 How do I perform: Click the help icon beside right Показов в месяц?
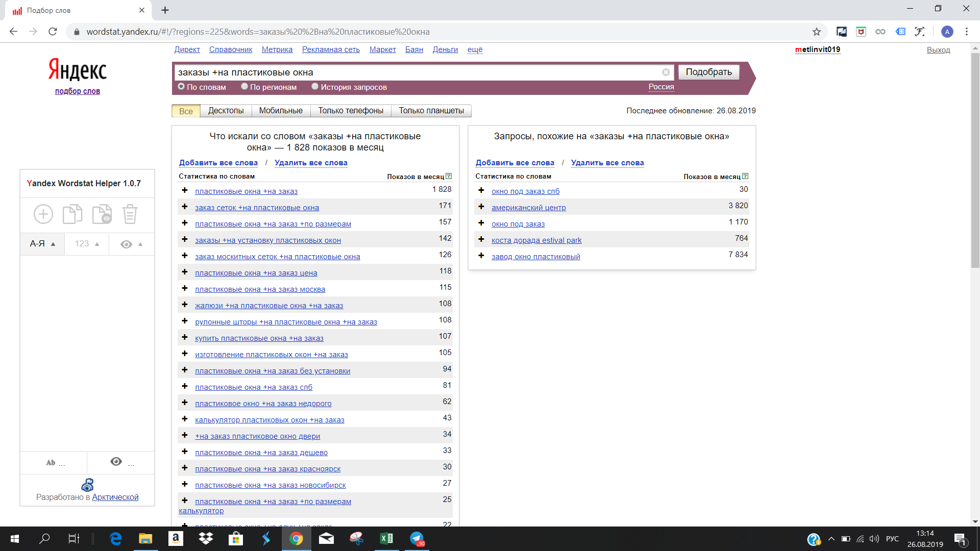[745, 176]
